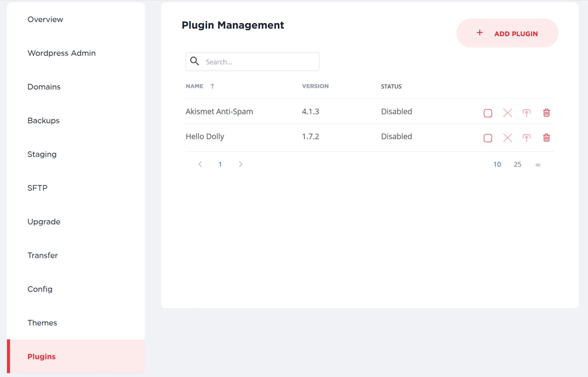Click the ADD PLUGIN button

point(507,33)
